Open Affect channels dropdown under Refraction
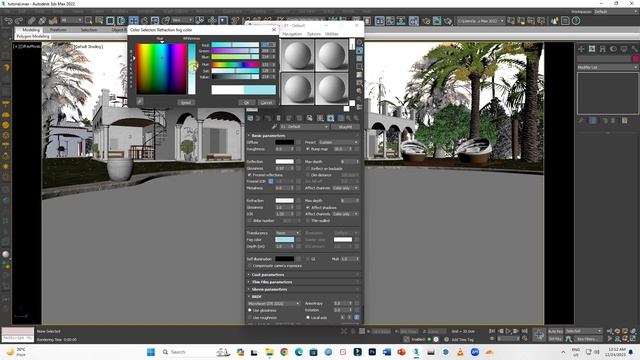The height and width of the screenshot is (360, 640). coord(345,214)
